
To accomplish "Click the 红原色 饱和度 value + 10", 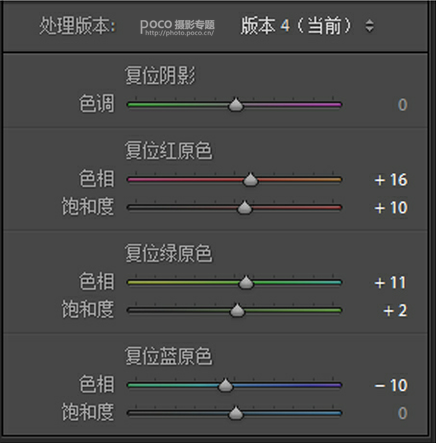I will 391,208.
